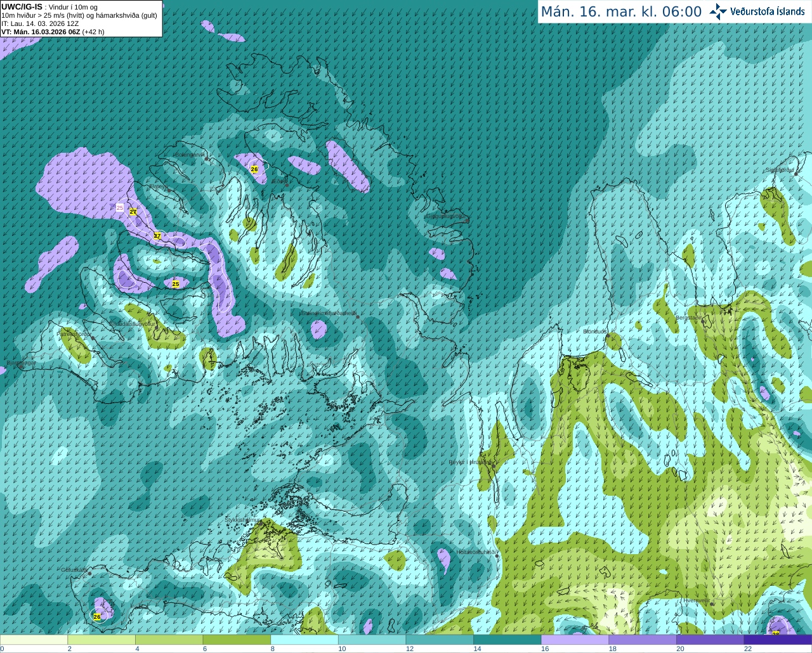Click legend tick value 8

pyautogui.click(x=272, y=649)
